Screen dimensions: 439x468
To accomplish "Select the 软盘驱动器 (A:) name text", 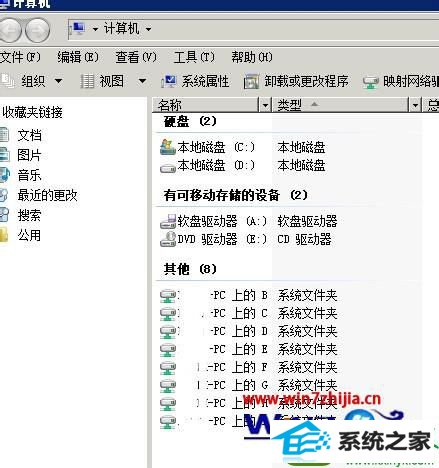I will point(222,221).
